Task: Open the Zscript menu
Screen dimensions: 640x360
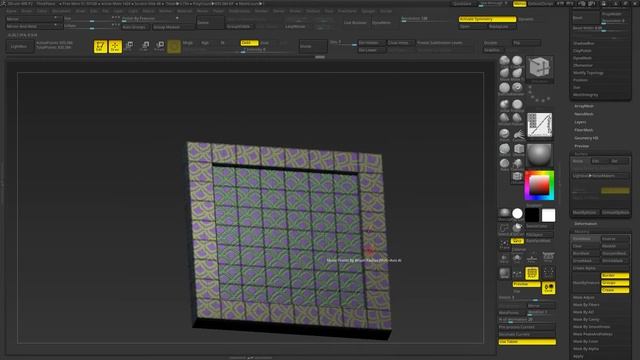Action: pos(386,11)
